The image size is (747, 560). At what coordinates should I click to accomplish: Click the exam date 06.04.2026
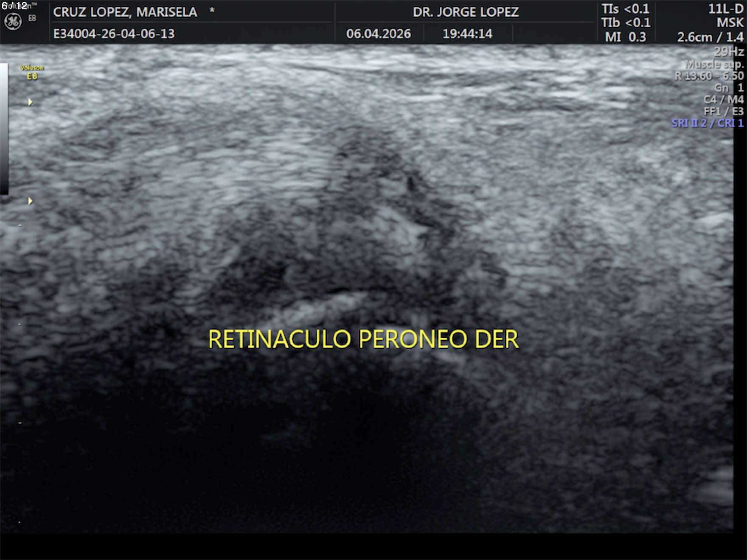coord(378,34)
